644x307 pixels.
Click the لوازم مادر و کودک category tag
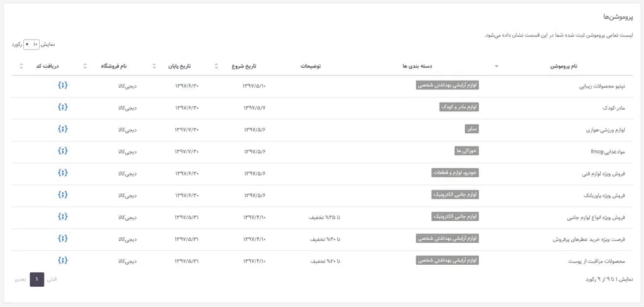coord(459,107)
